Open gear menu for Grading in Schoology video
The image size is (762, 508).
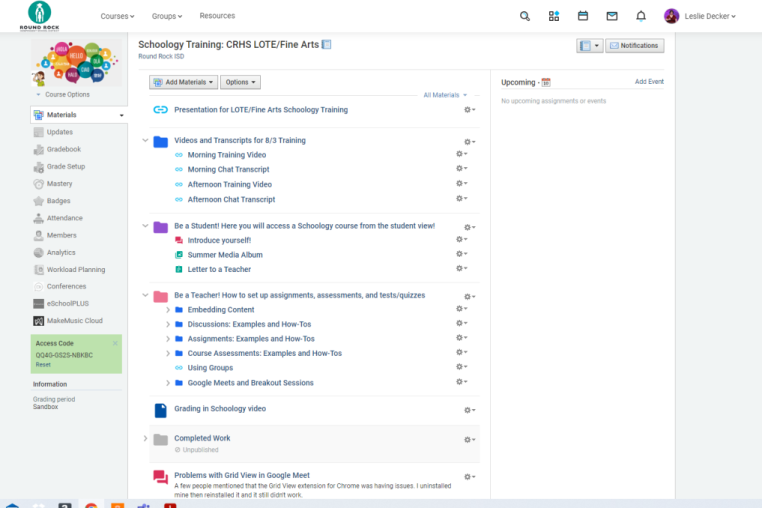tap(469, 410)
